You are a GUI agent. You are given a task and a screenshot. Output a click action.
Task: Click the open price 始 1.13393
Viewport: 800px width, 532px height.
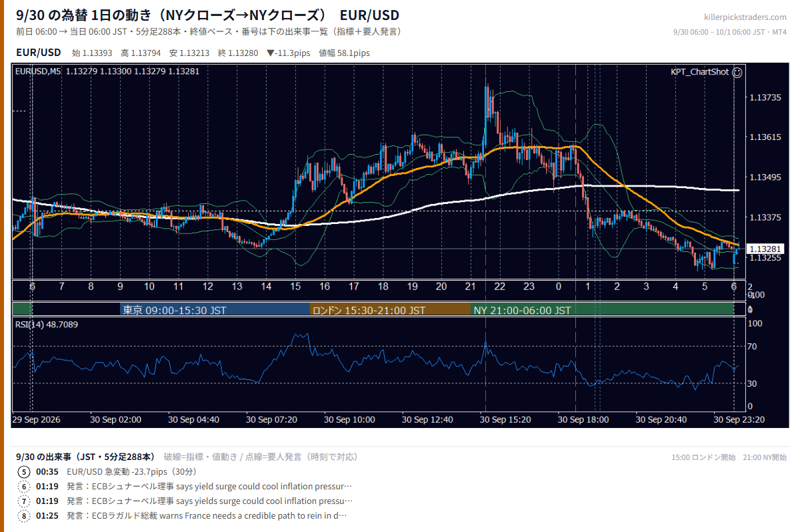92,53
